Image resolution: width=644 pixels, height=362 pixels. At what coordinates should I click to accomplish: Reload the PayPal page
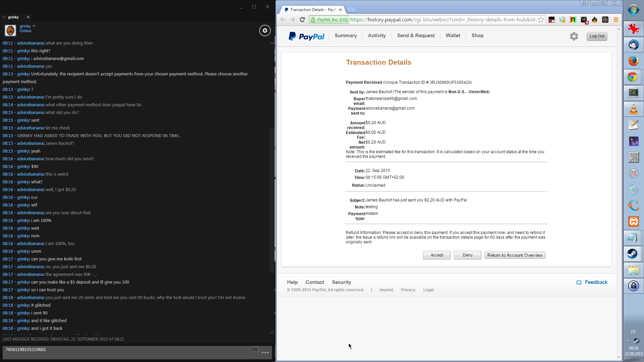302,20
